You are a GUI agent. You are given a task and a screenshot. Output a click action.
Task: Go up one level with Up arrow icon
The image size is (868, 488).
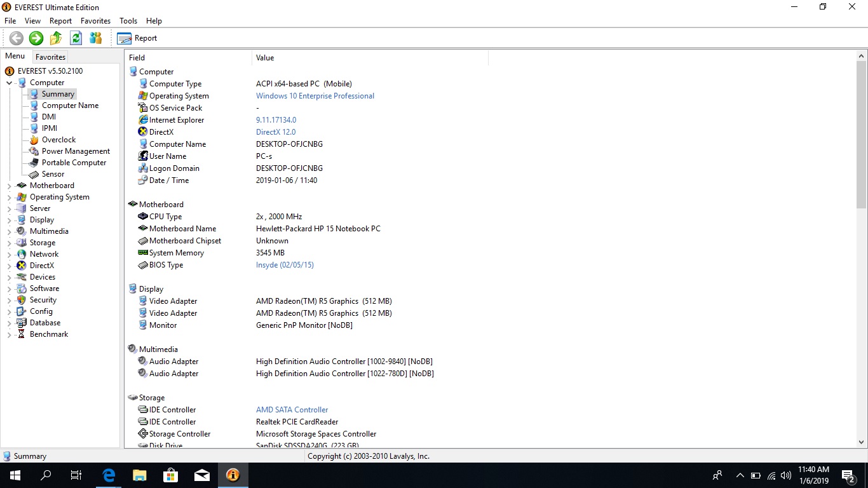[x=56, y=38]
